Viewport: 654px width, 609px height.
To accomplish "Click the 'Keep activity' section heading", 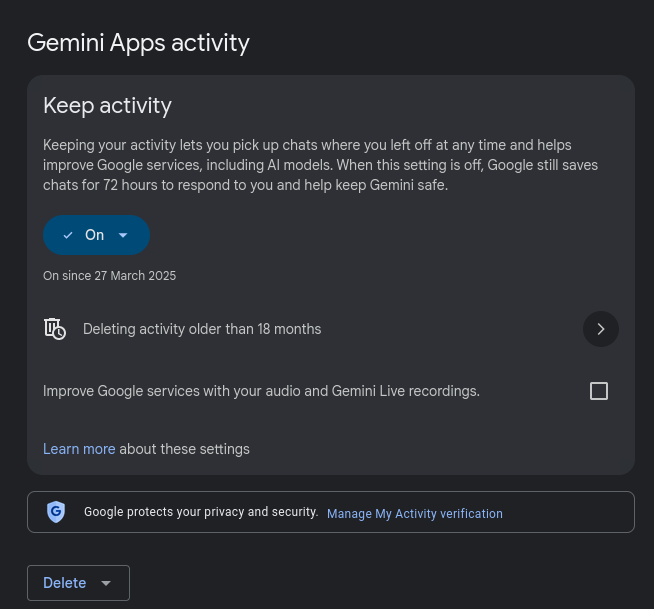I will (107, 105).
